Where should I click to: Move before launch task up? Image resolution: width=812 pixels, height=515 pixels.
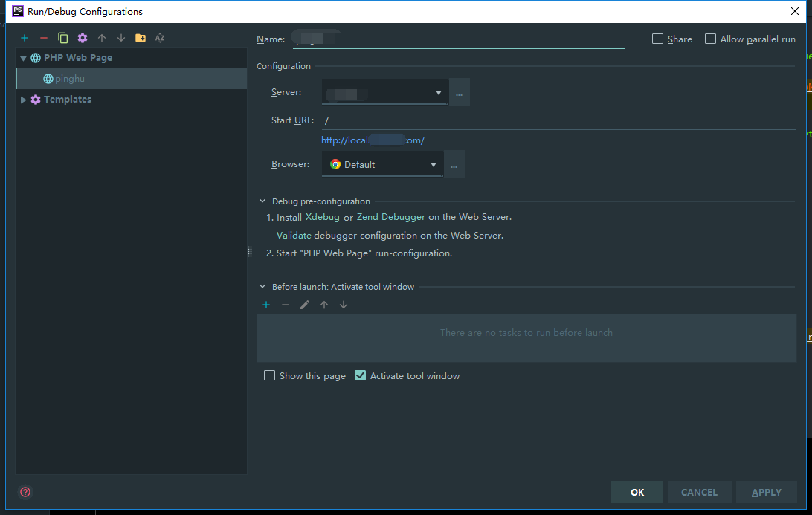[x=324, y=305]
